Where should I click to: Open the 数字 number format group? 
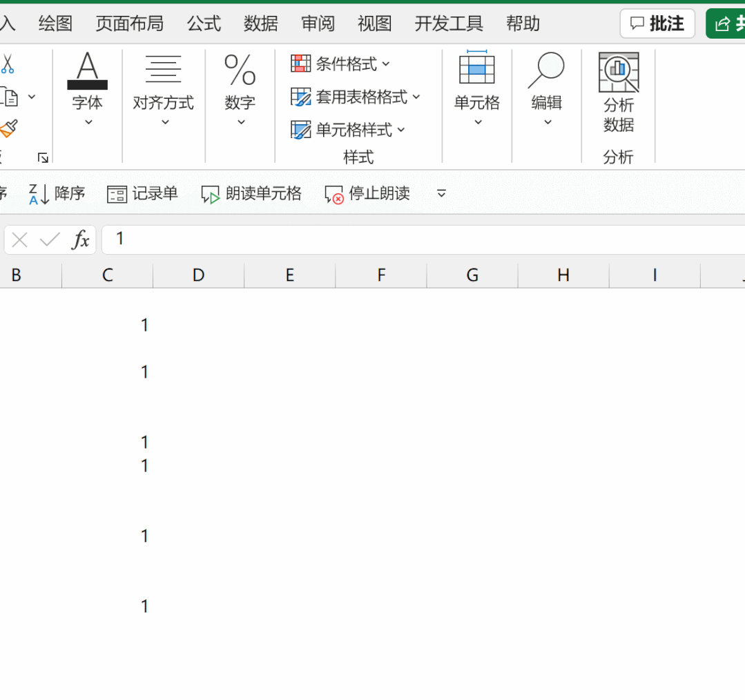pyautogui.click(x=240, y=89)
